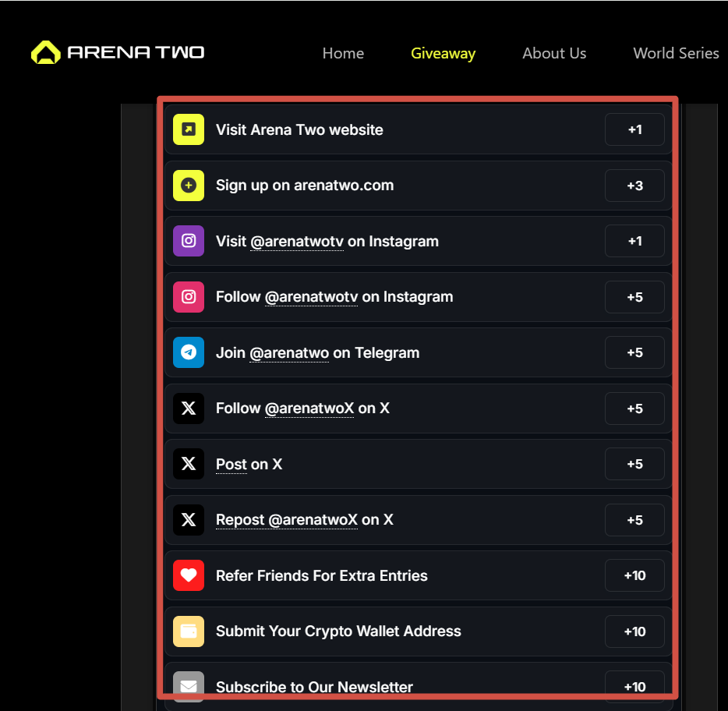This screenshot has height=711, width=728.
Task: Click the X icon beside Post on X
Action: tap(189, 464)
